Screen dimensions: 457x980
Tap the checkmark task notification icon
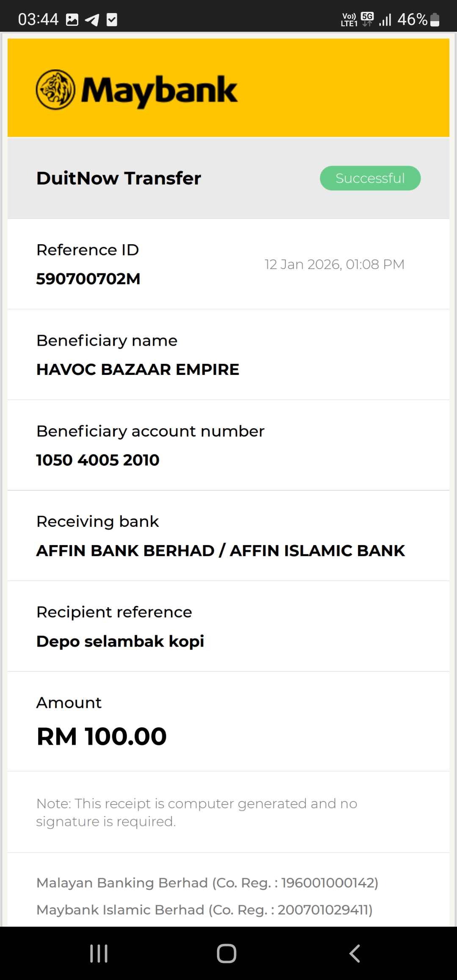pyautogui.click(x=112, y=20)
